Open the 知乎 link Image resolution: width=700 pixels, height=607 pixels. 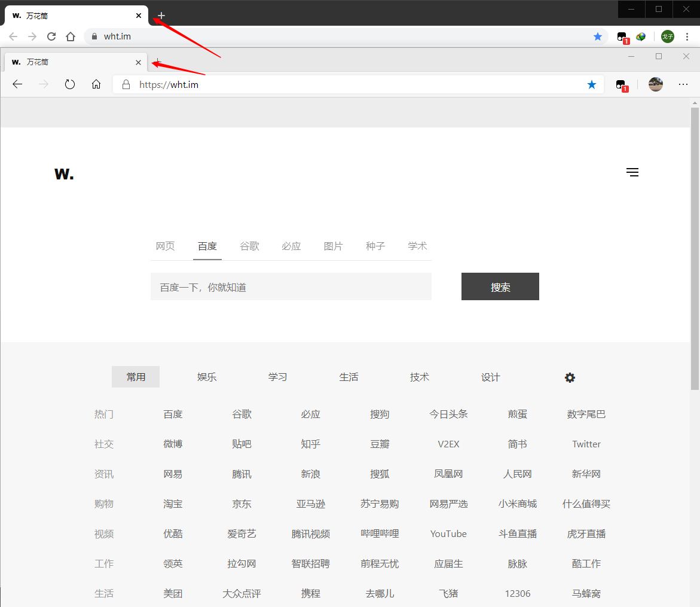311,444
